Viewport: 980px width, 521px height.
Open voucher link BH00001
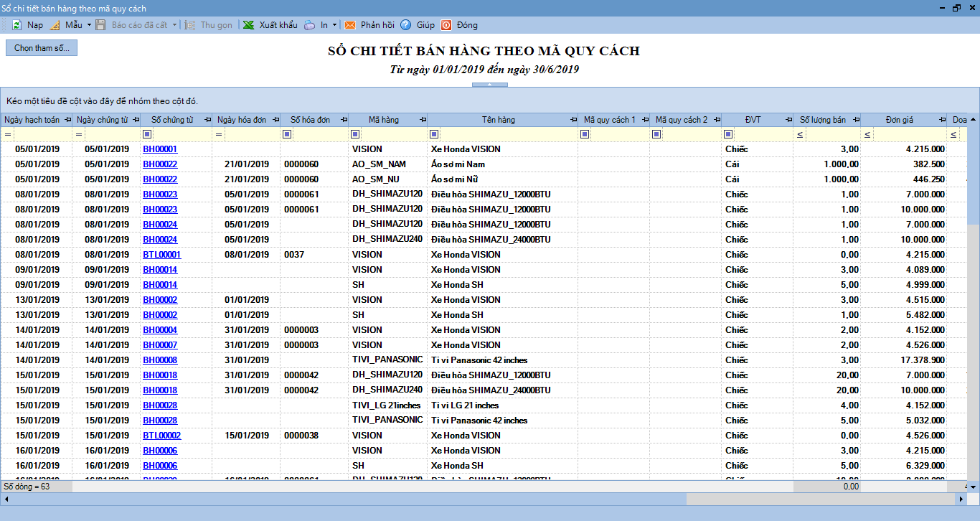[160, 149]
